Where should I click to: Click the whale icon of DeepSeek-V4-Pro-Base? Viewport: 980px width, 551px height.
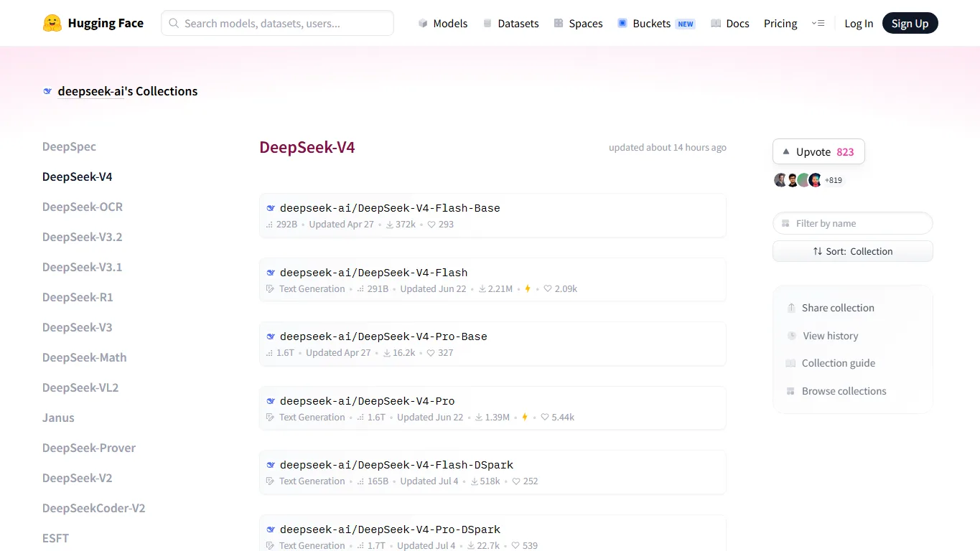[271, 336]
